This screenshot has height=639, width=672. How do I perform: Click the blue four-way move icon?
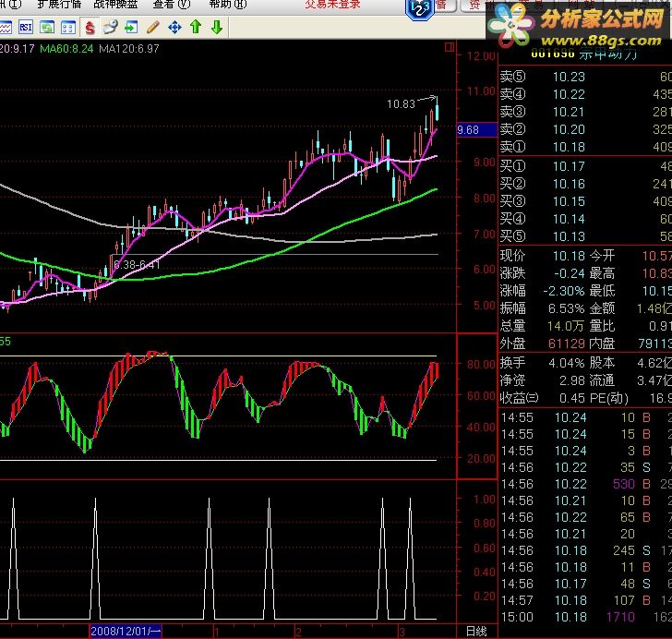click(174, 28)
